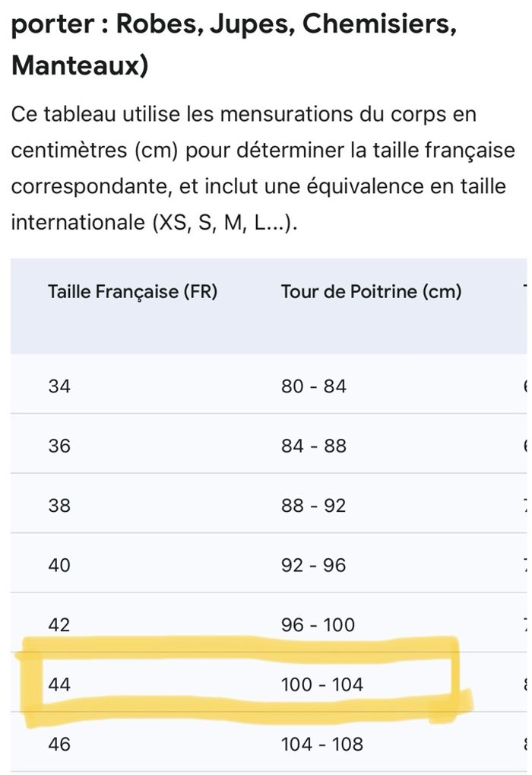Click the 'Tour de Poitrine (cm)' column header
Image resolution: width=532 pixels, height=775 pixels.
pyautogui.click(x=371, y=292)
